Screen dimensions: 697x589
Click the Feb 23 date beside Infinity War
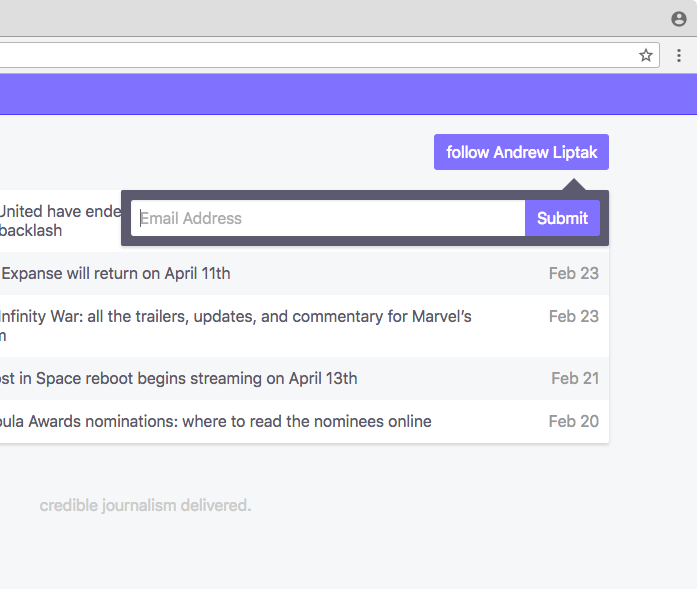pyautogui.click(x=573, y=316)
